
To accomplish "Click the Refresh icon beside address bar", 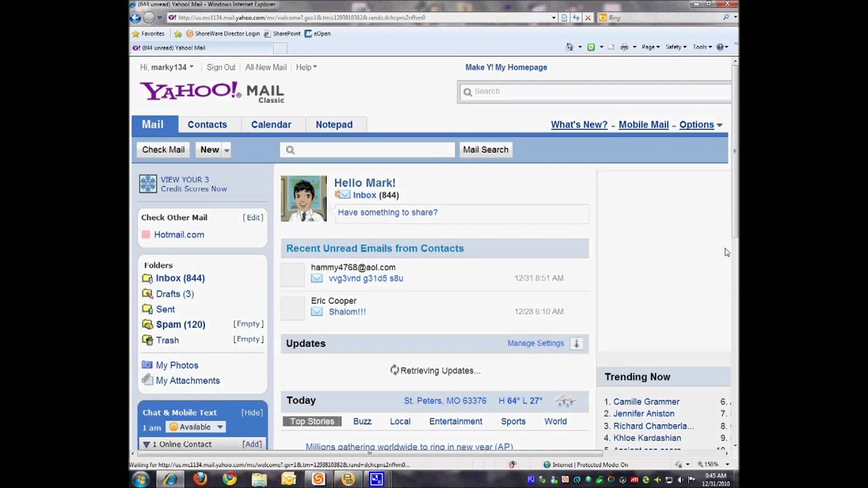I will click(x=576, y=18).
